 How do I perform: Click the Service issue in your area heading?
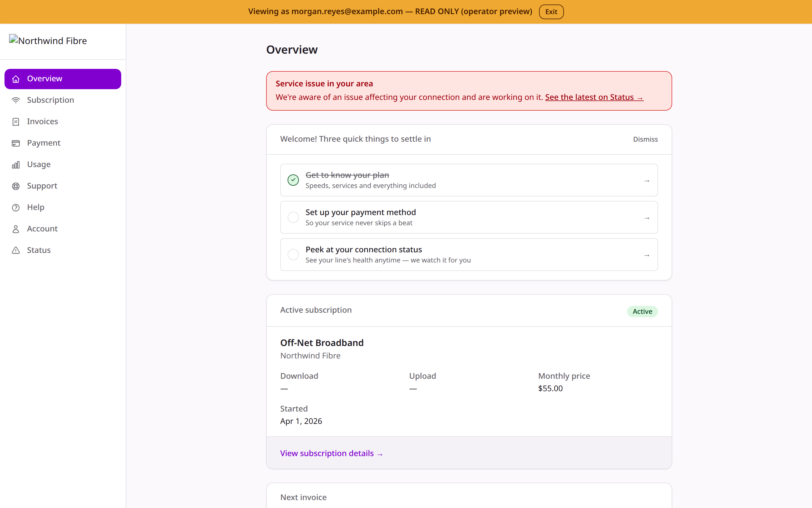pos(324,84)
